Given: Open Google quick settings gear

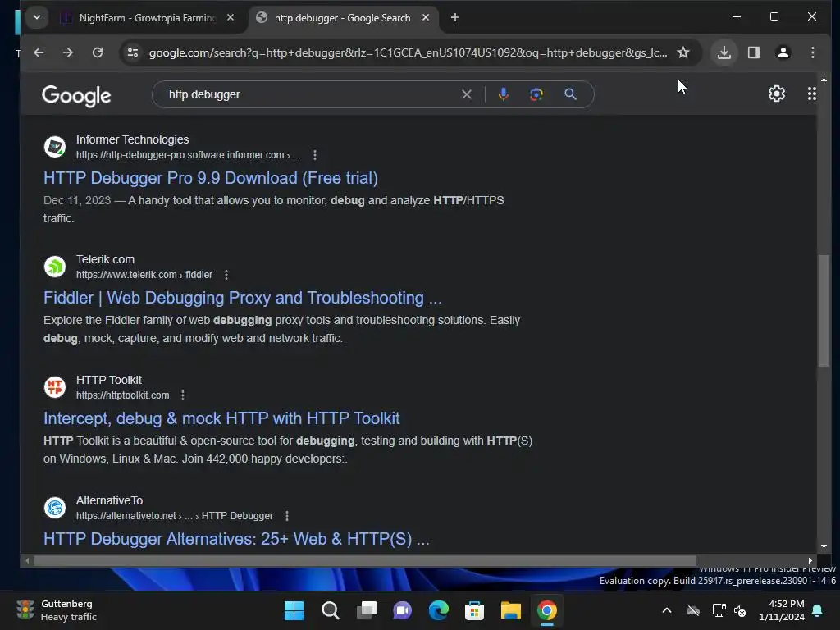Looking at the screenshot, I should point(777,94).
